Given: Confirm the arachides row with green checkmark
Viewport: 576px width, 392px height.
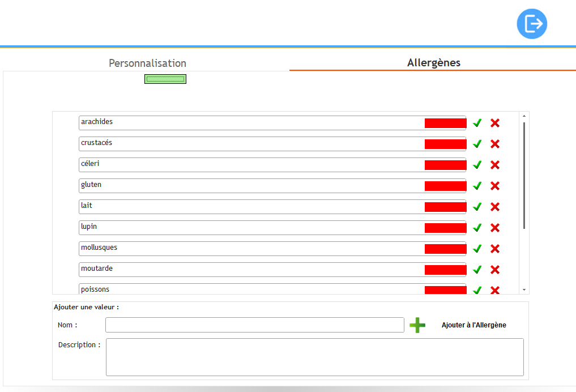Looking at the screenshot, I should click(477, 123).
